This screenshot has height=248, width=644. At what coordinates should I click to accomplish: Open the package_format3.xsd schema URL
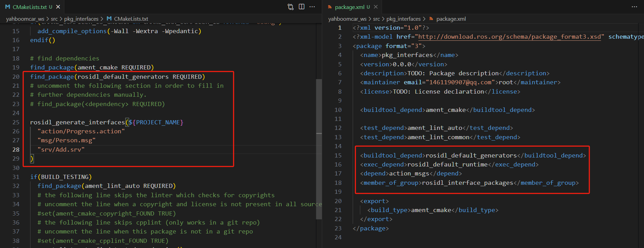510,37
